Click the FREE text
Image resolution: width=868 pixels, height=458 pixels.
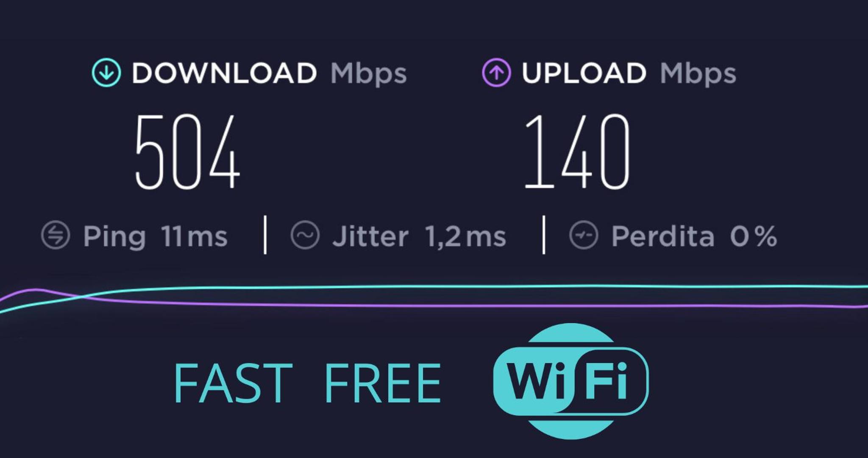click(383, 383)
